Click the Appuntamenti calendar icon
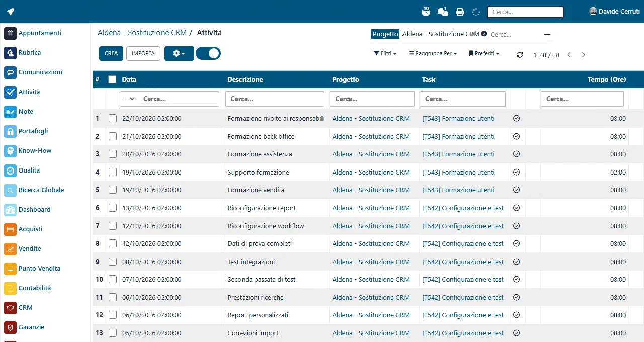Viewport: 644px width, 342px height. pyautogui.click(x=11, y=33)
